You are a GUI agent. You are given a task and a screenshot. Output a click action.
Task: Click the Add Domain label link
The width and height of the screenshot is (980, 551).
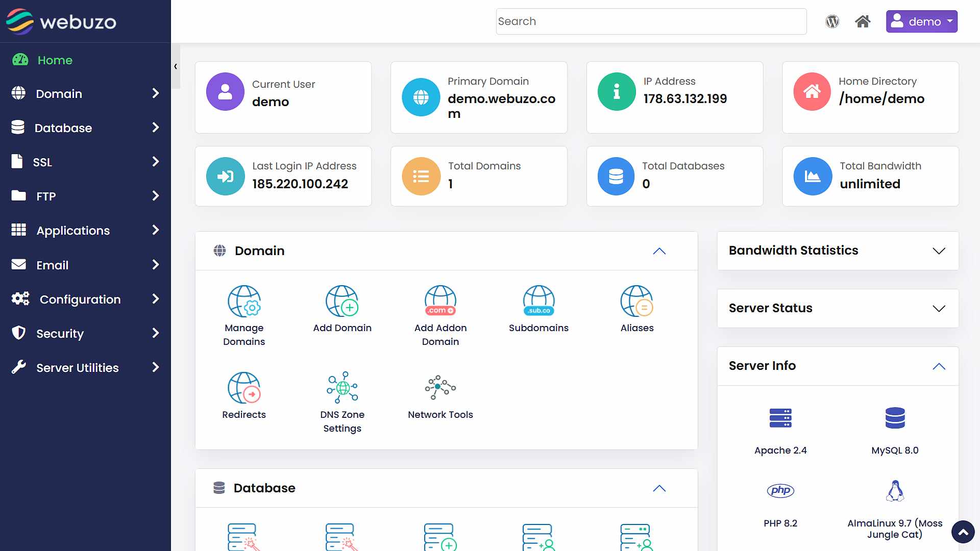[x=342, y=328]
